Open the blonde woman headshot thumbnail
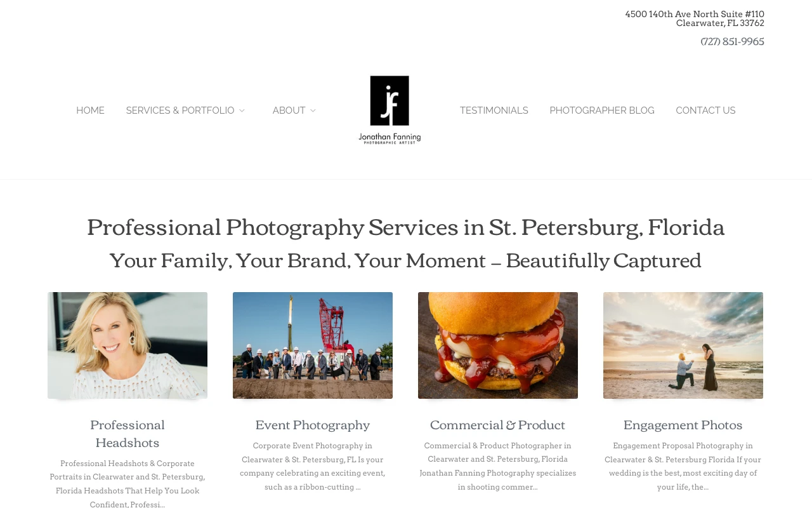This screenshot has width=812, height=508. point(128,345)
